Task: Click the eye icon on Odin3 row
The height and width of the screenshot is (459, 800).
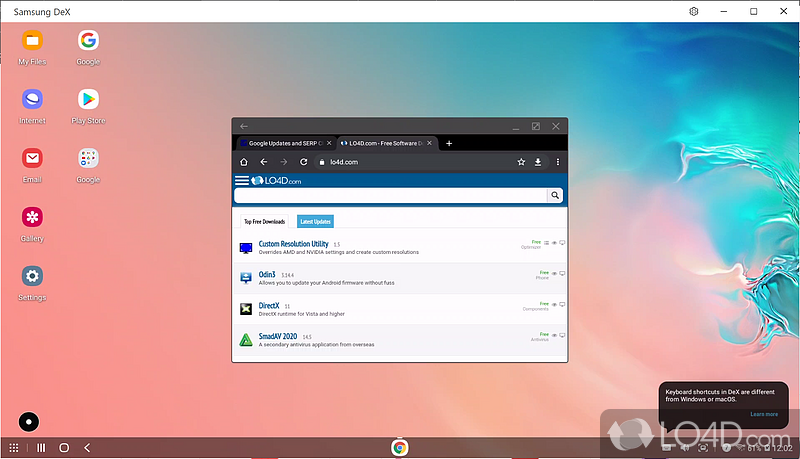Action: 554,273
